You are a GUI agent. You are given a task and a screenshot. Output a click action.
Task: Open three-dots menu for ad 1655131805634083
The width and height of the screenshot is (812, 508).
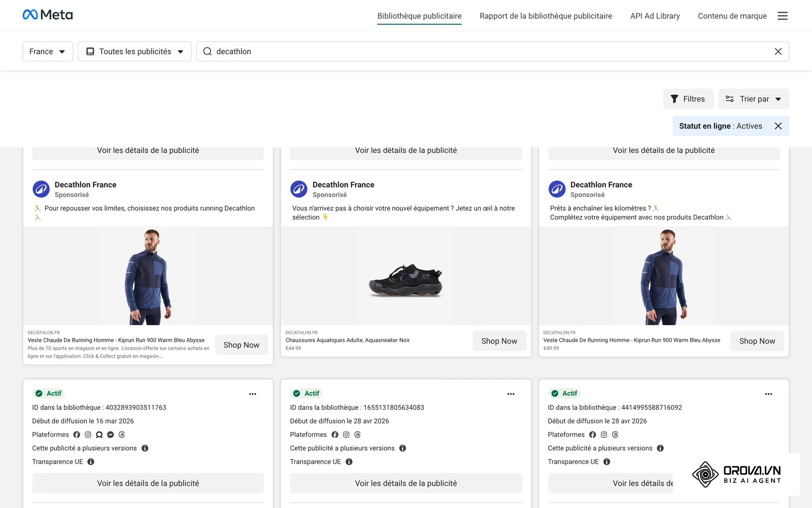pos(511,394)
